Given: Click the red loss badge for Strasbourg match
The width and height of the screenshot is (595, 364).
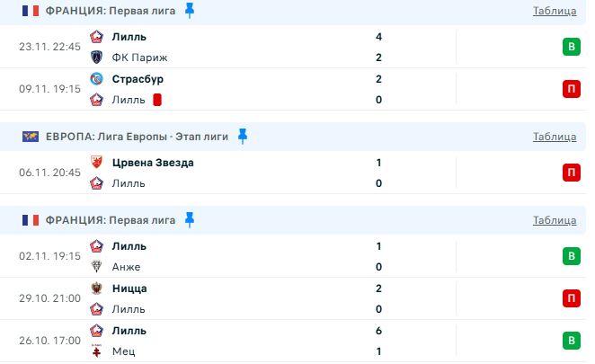Looking at the screenshot, I should [570, 89].
